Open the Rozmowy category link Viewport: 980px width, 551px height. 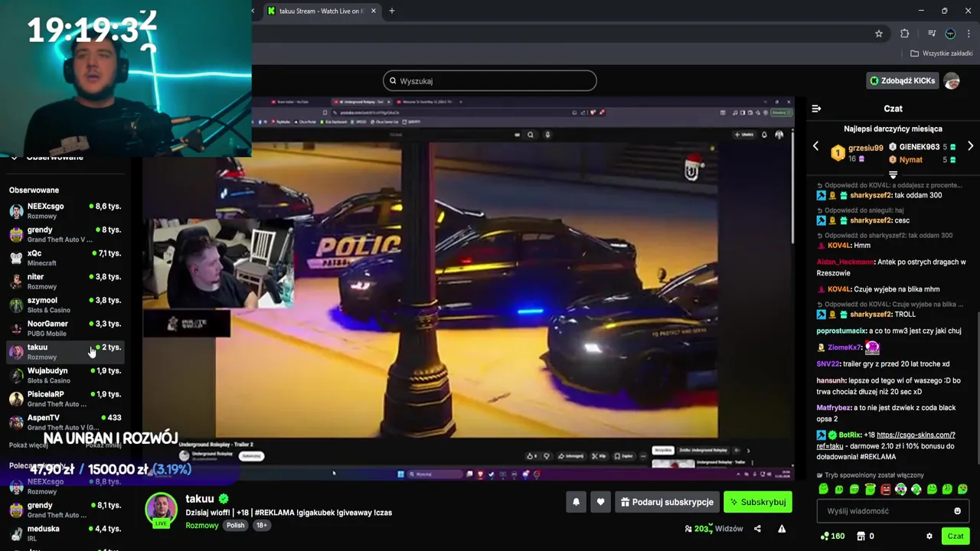point(201,526)
